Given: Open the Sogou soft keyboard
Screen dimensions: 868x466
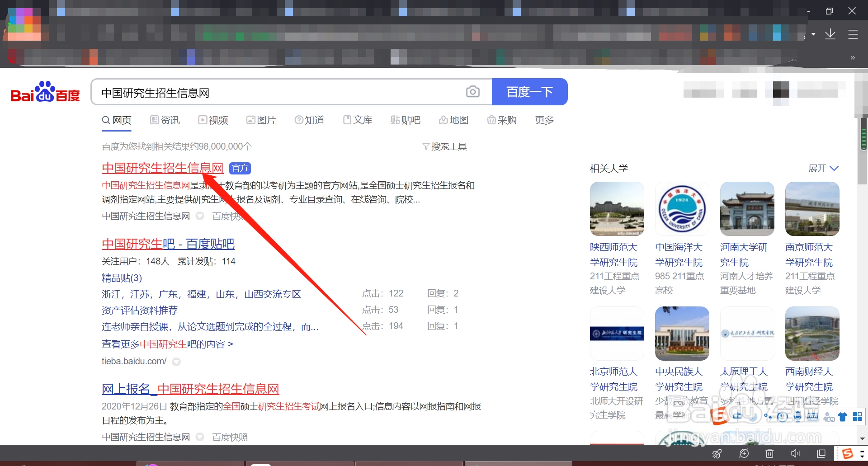Looking at the screenshot, I should 812,416.
